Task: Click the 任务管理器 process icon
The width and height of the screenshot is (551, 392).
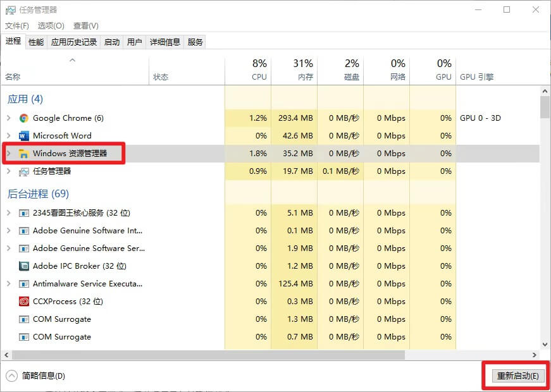Action: [x=24, y=171]
